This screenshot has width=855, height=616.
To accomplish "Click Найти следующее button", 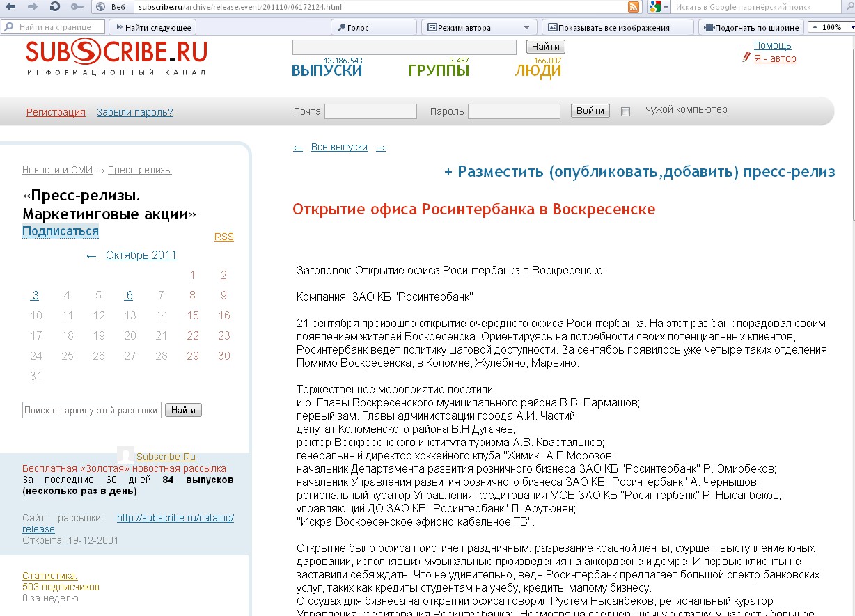I will (152, 27).
